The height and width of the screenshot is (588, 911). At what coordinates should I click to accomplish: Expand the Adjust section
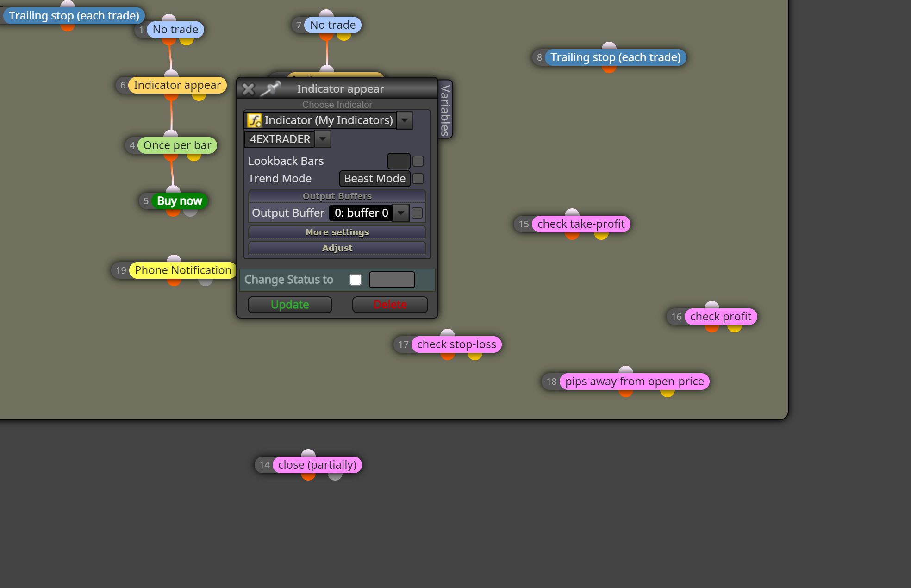coord(337,248)
